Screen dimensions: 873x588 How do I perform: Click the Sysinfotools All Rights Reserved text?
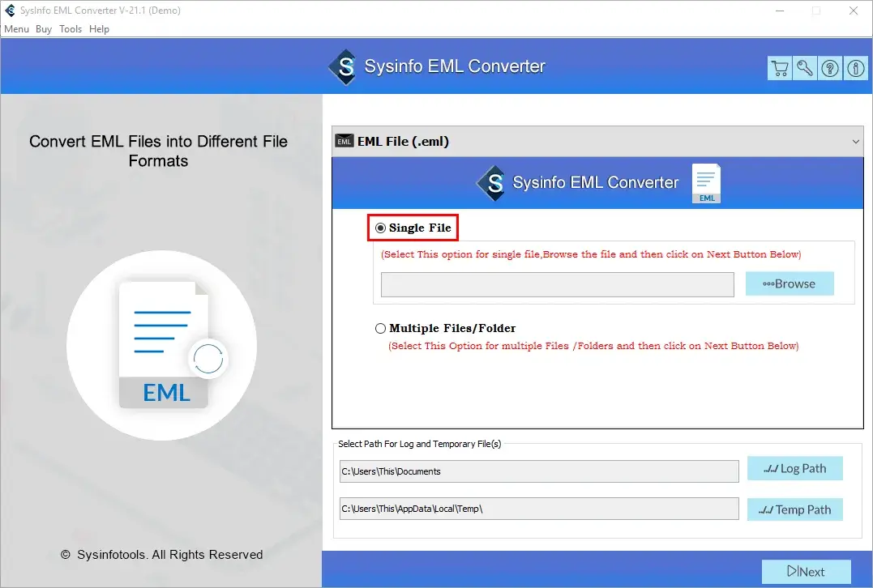(161, 555)
